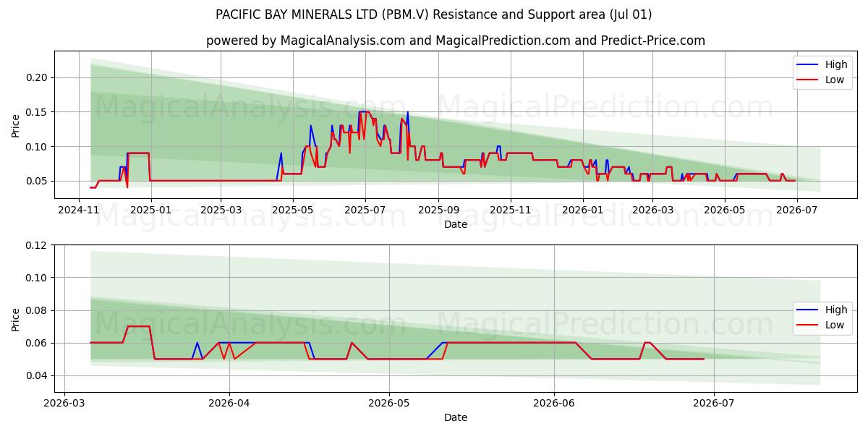Image resolution: width=868 pixels, height=434 pixels.
Task: Click the '2025-11' tick label
Action: [x=511, y=209]
